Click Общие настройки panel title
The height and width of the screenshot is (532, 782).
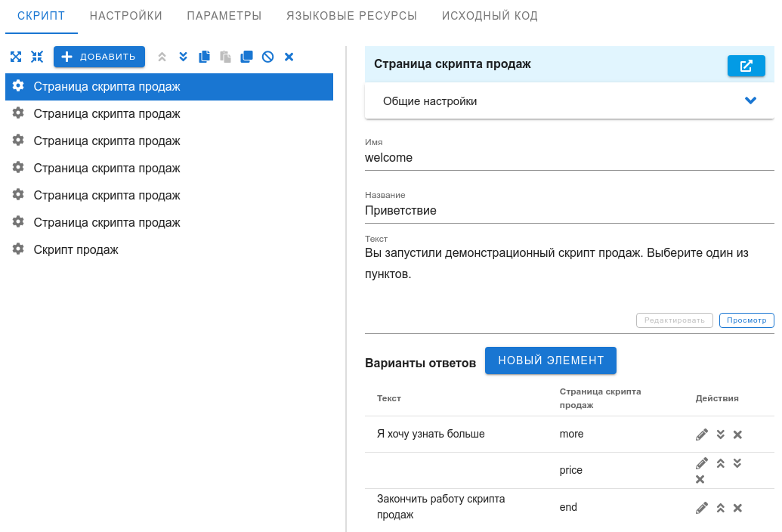pyautogui.click(x=430, y=101)
